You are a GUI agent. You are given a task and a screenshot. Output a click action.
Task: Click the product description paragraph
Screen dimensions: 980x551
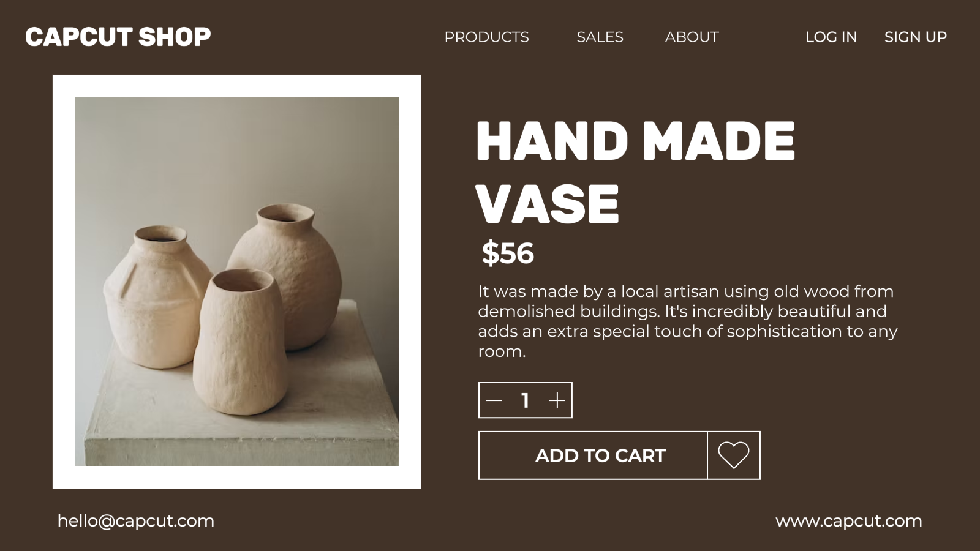click(x=687, y=321)
